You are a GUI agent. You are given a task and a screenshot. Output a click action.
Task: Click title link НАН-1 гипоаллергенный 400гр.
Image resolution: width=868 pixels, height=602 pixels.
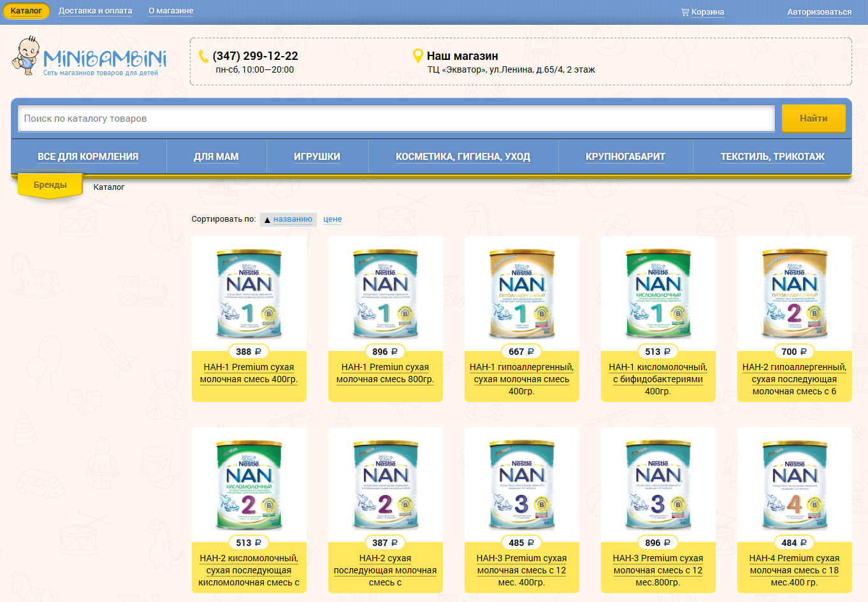point(522,379)
